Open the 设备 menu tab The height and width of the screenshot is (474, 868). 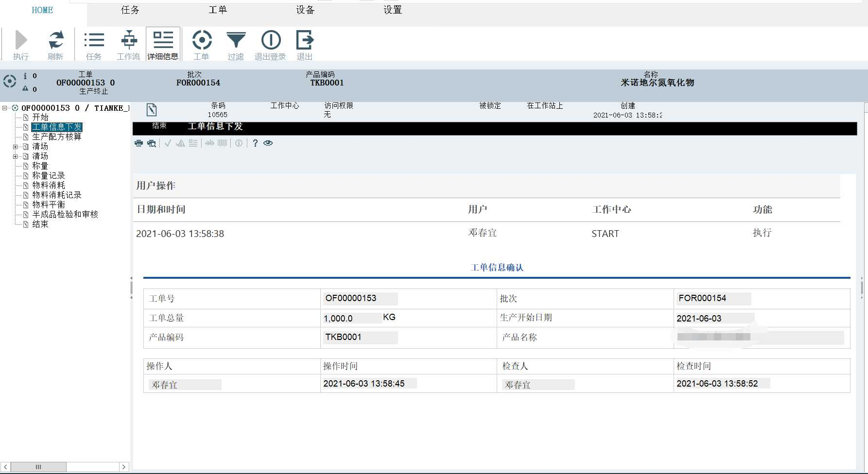(305, 10)
